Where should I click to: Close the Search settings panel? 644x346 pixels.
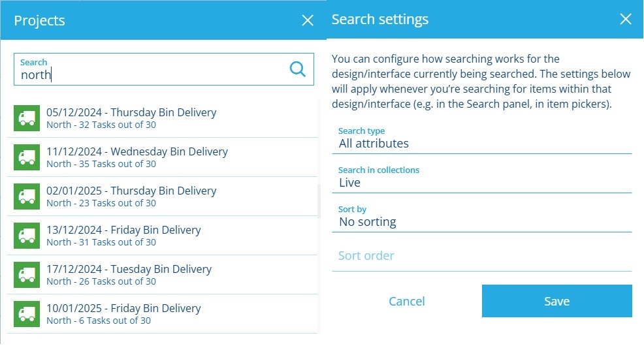click(x=625, y=20)
